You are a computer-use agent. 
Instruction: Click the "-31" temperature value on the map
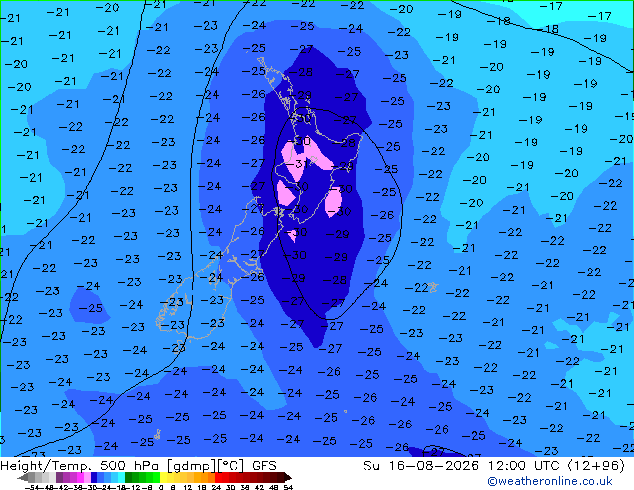tap(298, 164)
